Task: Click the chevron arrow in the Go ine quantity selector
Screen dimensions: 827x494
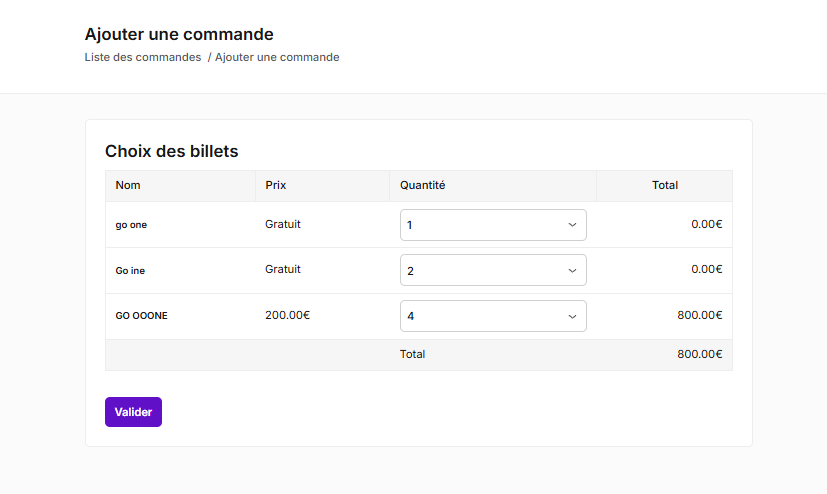Action: click(x=572, y=271)
